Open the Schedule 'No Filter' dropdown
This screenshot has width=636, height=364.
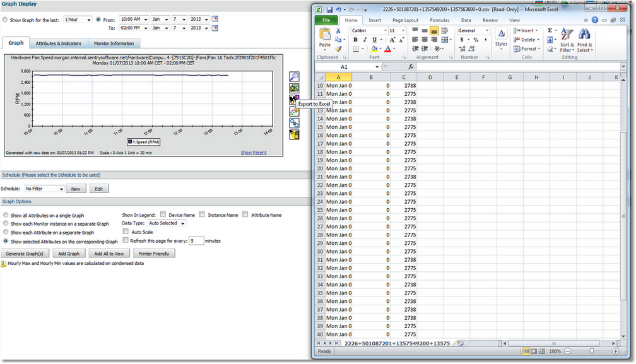[44, 189]
